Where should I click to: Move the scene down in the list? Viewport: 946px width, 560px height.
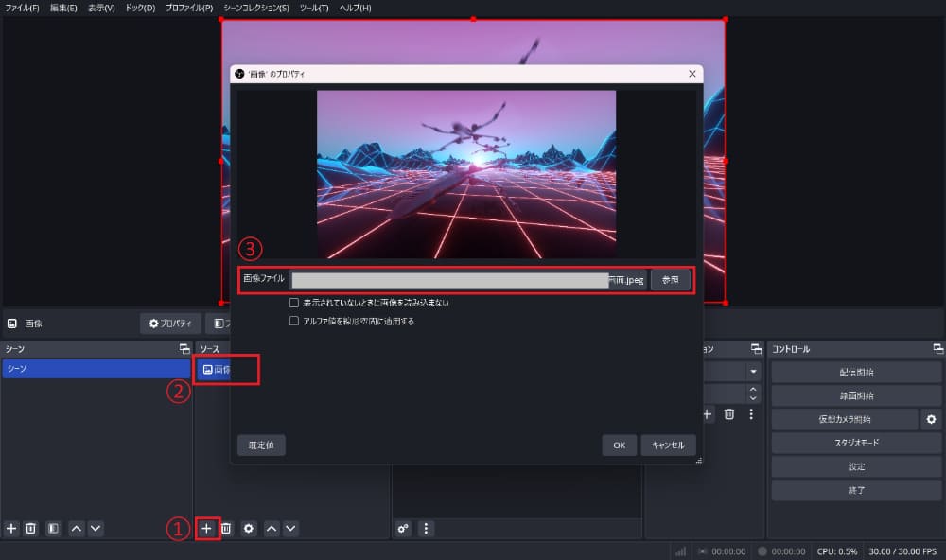tap(96, 529)
